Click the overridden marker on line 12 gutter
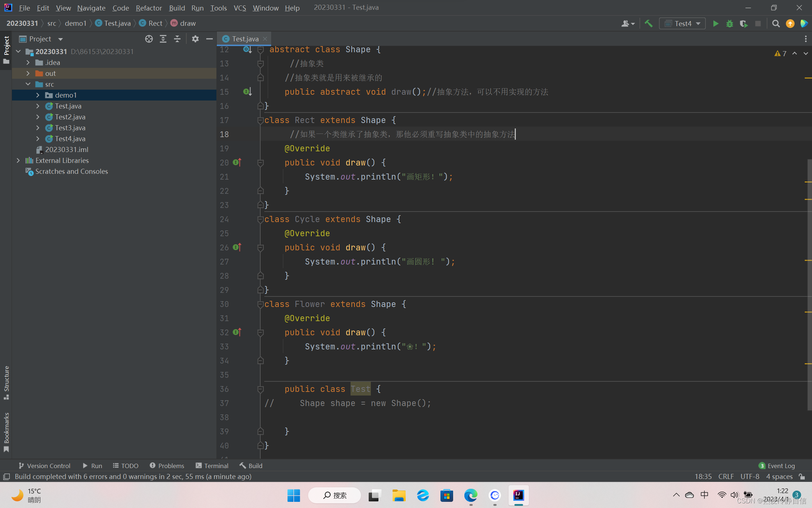 tap(247, 49)
